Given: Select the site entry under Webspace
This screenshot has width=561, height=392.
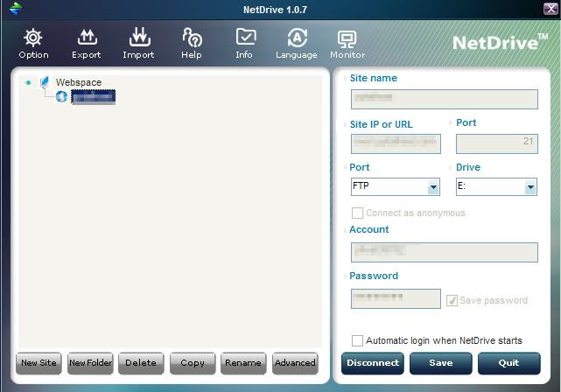Looking at the screenshot, I should tap(93, 96).
